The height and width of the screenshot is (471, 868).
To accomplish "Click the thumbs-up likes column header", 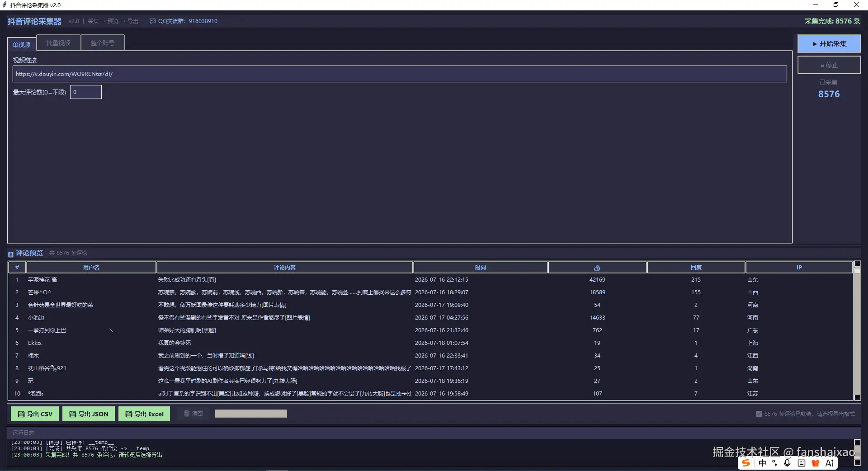I will [597, 268].
